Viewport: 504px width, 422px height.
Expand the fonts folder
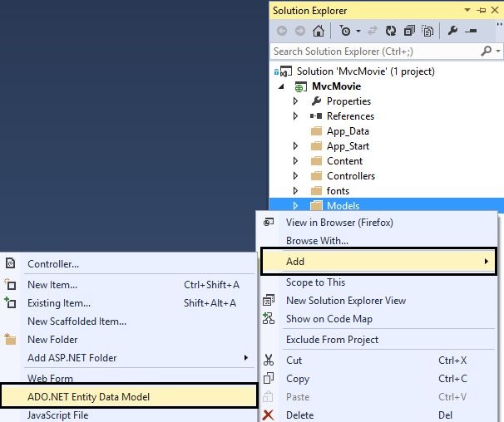click(x=295, y=191)
